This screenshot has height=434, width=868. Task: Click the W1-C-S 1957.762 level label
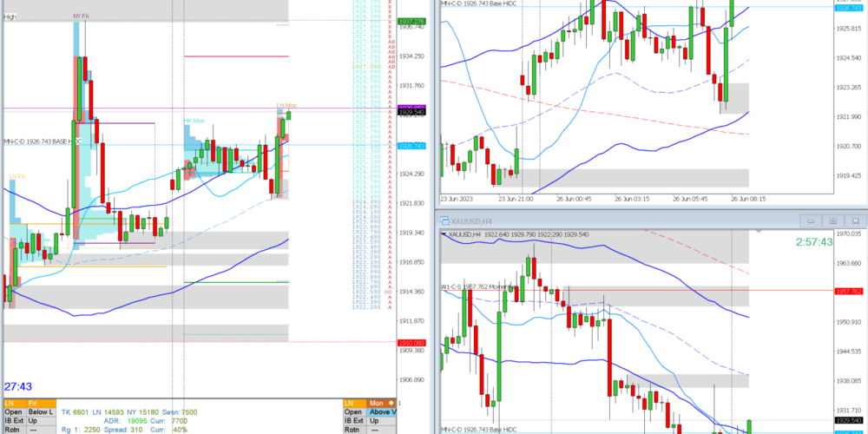pos(479,286)
